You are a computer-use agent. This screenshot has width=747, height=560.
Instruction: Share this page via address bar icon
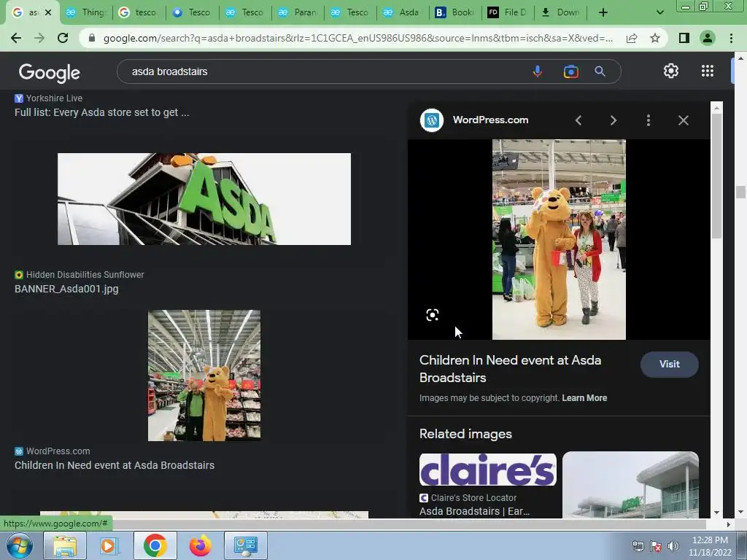click(x=632, y=38)
